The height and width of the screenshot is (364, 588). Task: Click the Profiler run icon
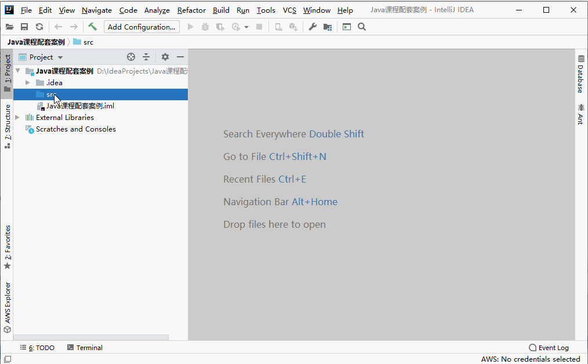236,27
